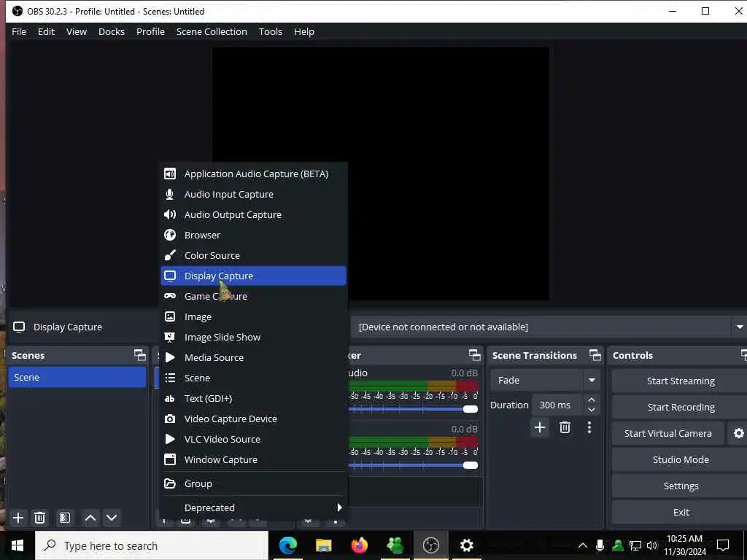Add a Text (GDI+) source
747x560 pixels.
(x=253, y=399)
